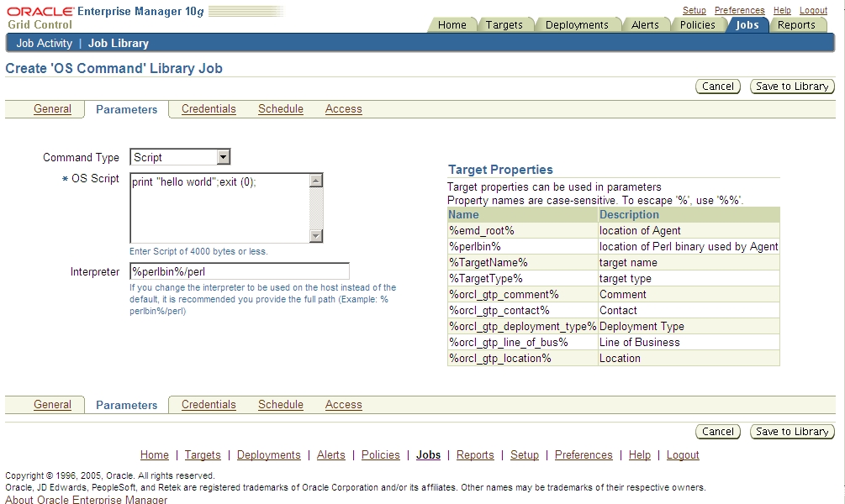Click the footer Home link

[154, 455]
